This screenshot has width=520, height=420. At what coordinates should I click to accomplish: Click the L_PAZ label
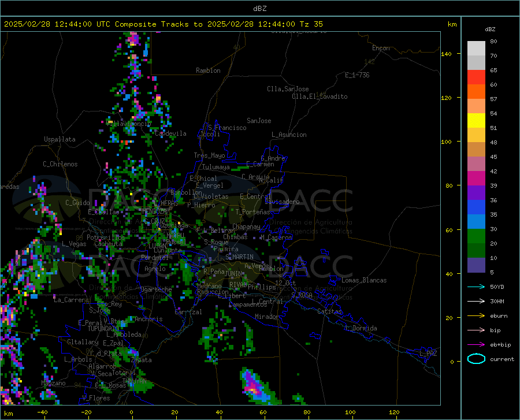coord(428,354)
